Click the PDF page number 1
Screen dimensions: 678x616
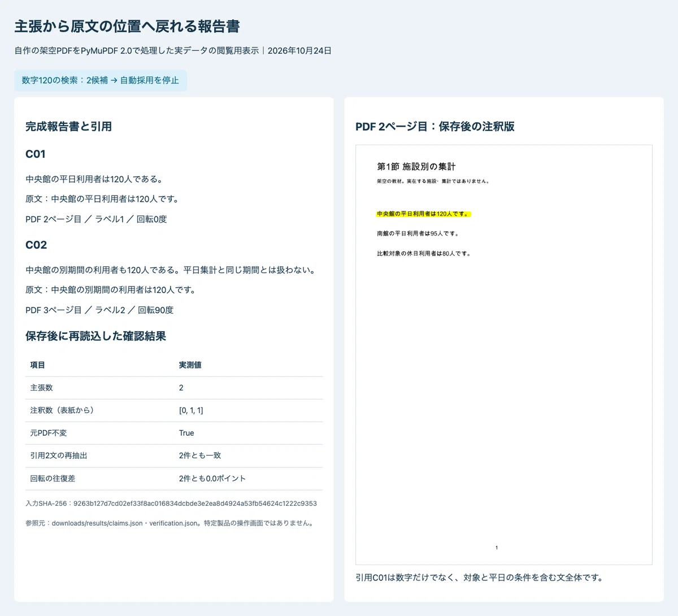tap(497, 548)
